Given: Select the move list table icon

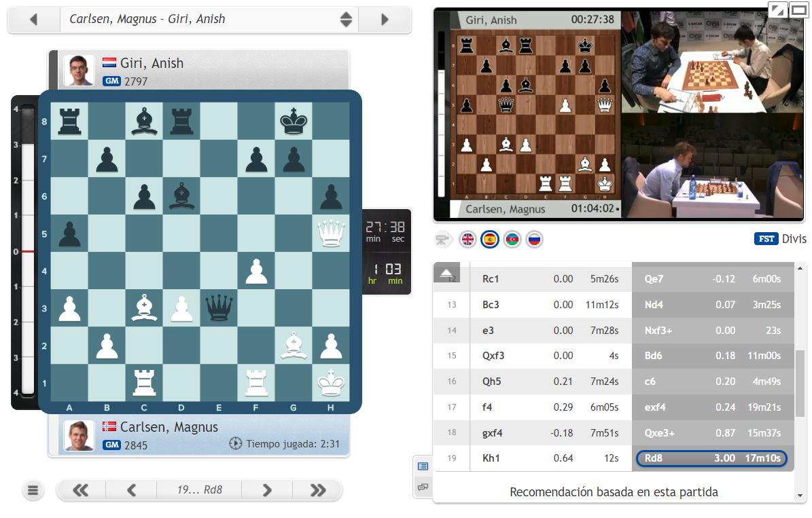Looking at the screenshot, I should click(424, 467).
